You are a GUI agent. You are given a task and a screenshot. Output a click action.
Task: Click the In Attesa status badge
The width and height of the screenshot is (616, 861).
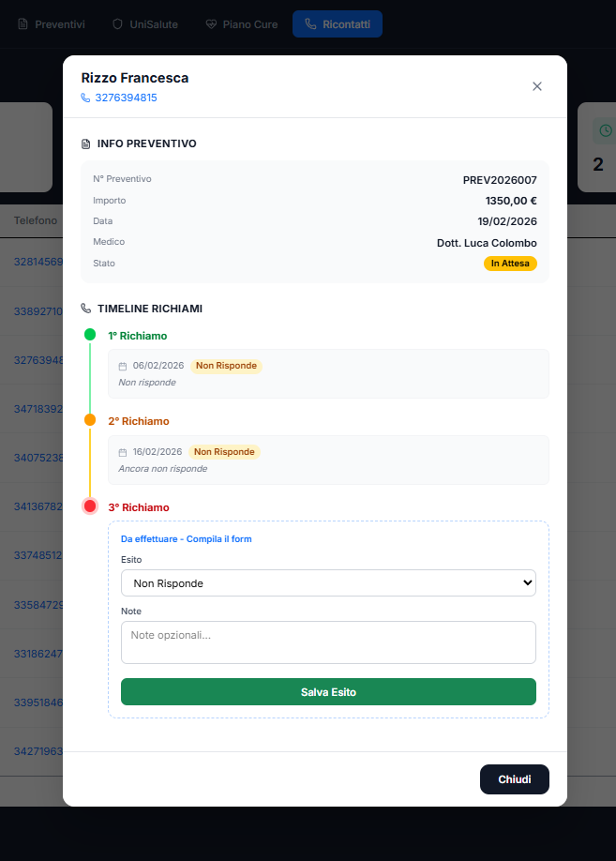coord(510,264)
